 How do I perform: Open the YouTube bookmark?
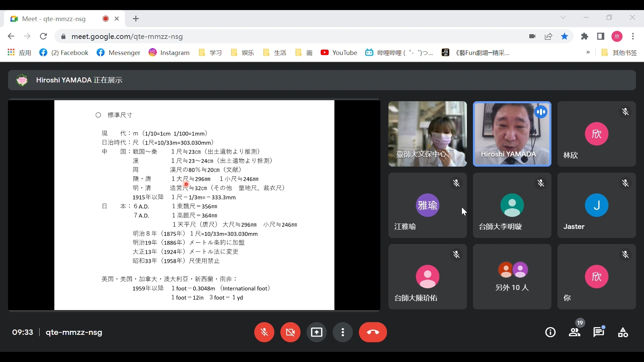[x=339, y=53]
